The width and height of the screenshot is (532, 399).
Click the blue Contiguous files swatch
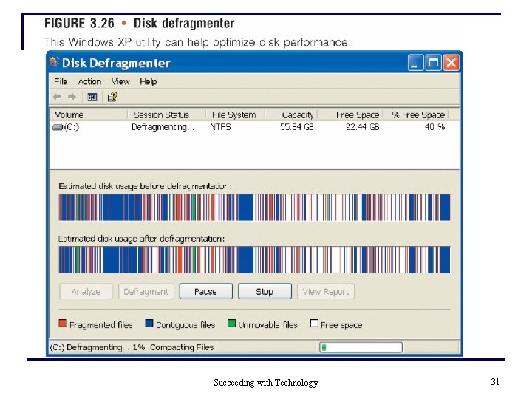(x=149, y=324)
